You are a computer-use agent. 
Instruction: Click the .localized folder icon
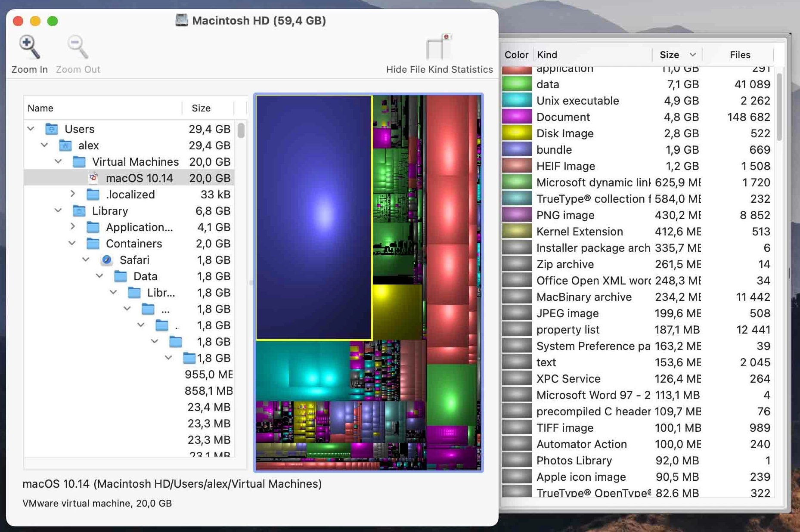[x=93, y=195]
